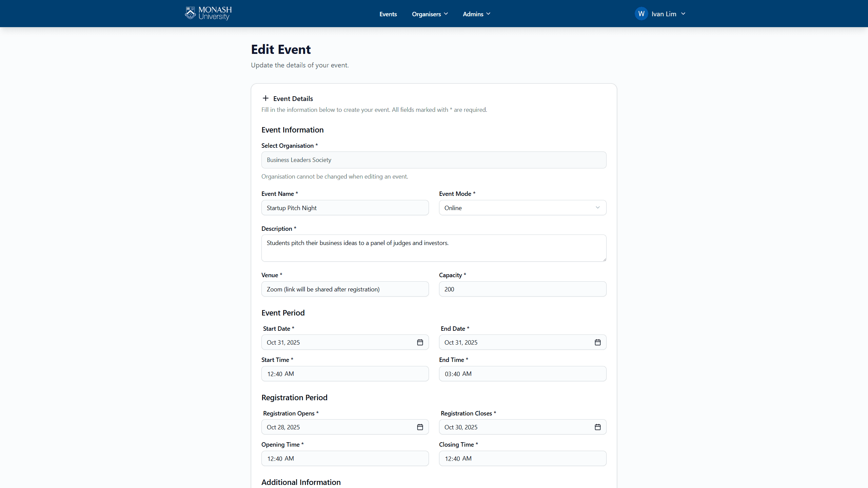Click the plus icon beside Event Details
Viewport: 868px width, 488px height.
click(x=265, y=98)
